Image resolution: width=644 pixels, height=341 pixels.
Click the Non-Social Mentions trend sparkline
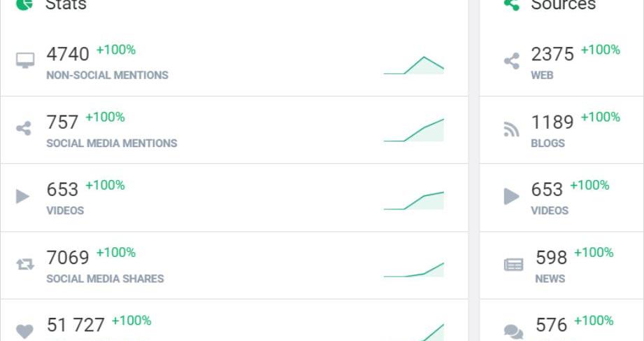(x=414, y=65)
